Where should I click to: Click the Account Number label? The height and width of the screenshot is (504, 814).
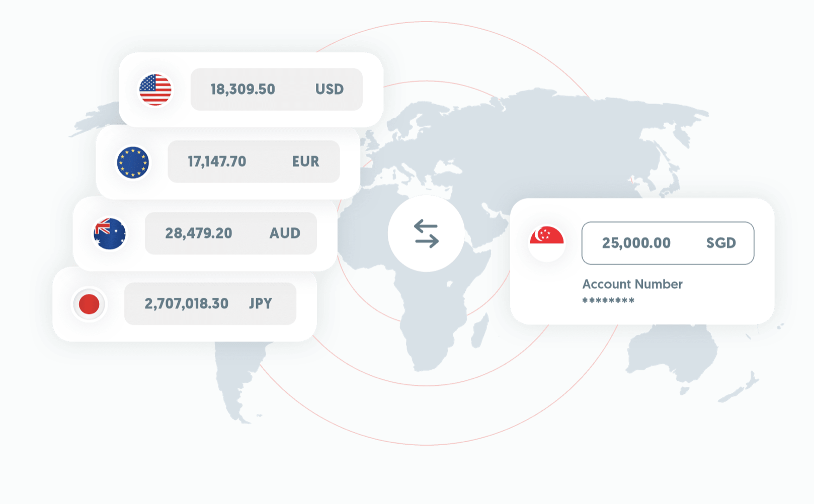(x=632, y=284)
